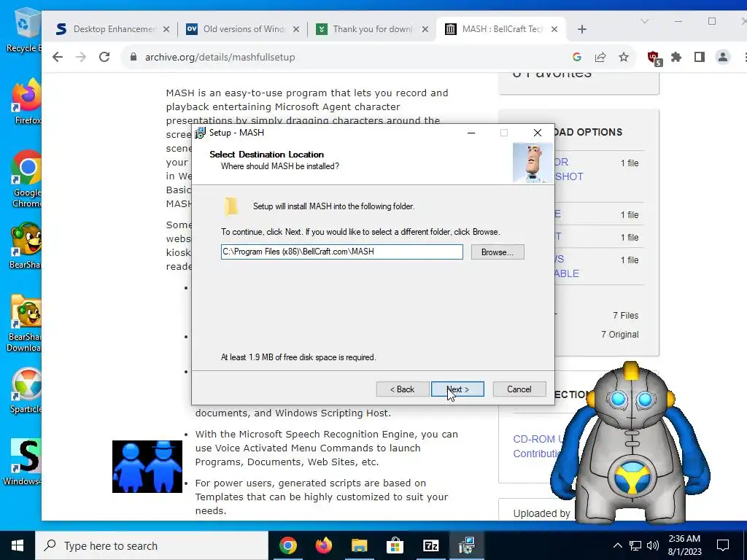Open Microsoft Store from taskbar
Viewport: 747px width, 560px height.
click(395, 545)
